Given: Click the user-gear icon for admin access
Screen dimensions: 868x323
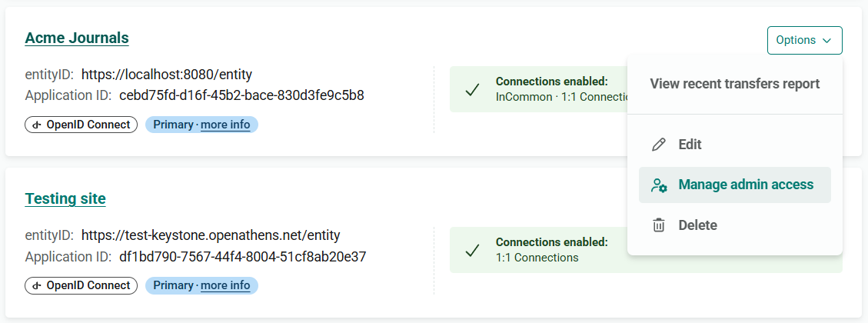Looking at the screenshot, I should tap(659, 185).
